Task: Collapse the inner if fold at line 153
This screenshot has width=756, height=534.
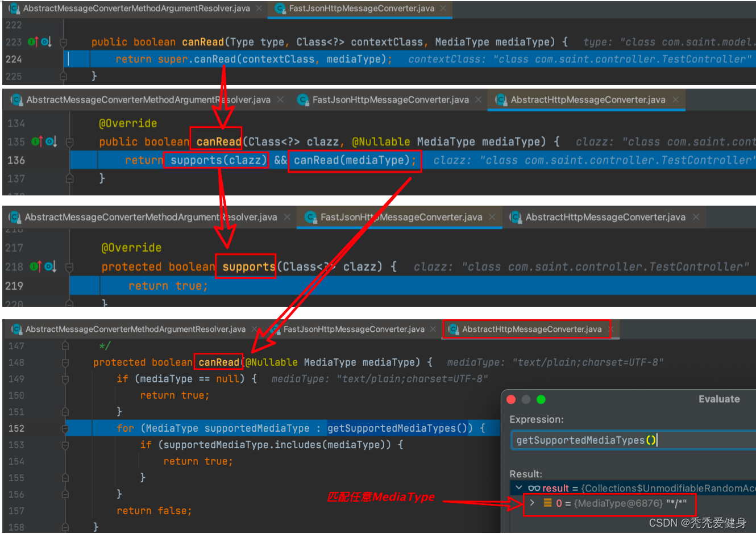Action: tap(65, 445)
